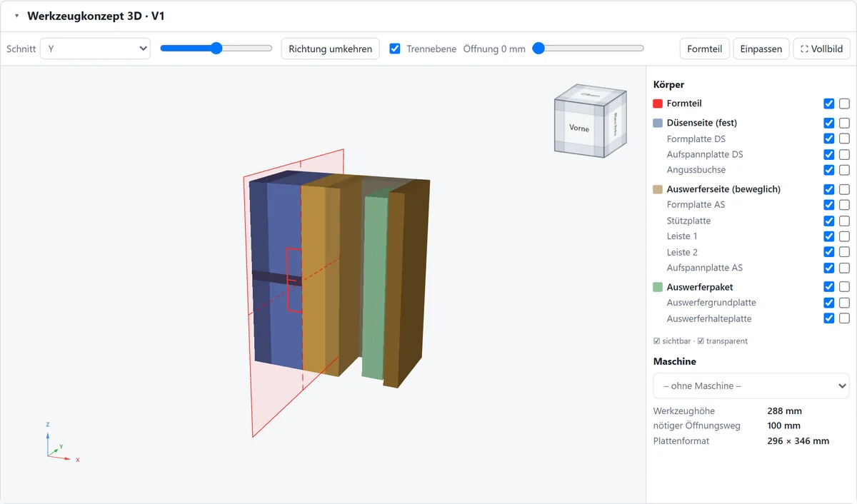
Task: Make Aufspannplatte DS transparent
Action: coord(844,154)
